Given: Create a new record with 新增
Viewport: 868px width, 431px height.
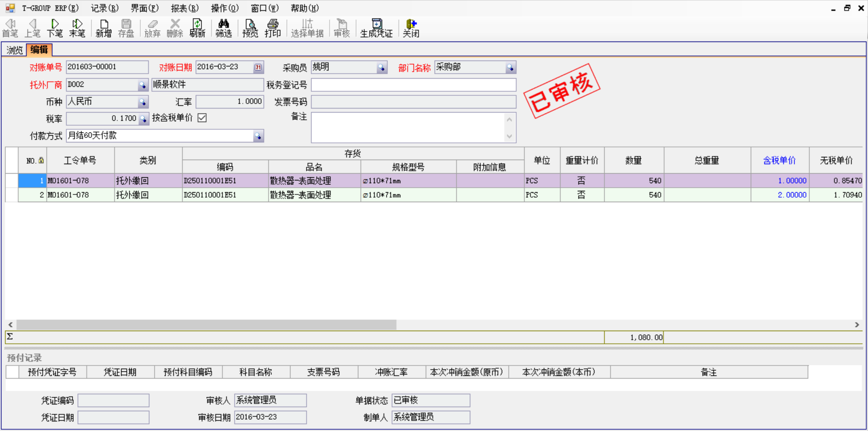Looking at the screenshot, I should coord(104,28).
